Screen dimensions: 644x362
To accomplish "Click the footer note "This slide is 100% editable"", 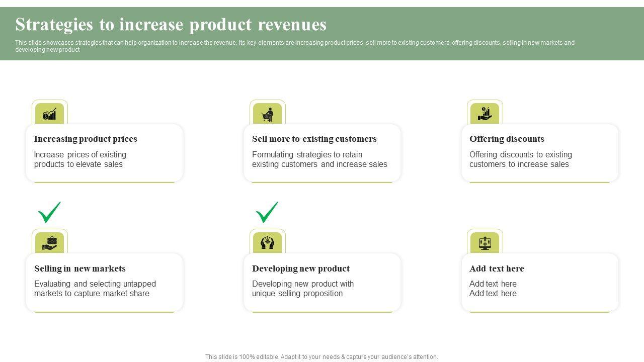I will tap(321, 357).
